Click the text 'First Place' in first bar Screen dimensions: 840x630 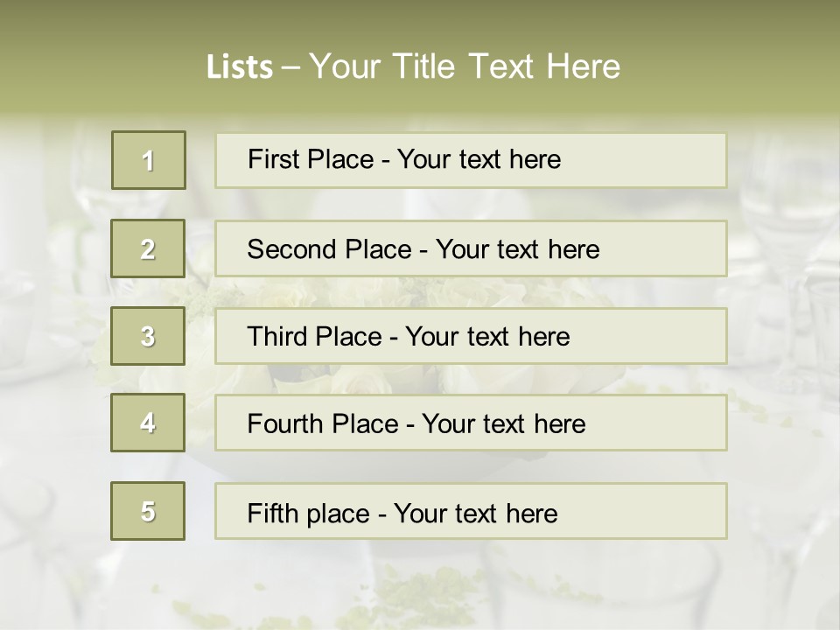[311, 159]
